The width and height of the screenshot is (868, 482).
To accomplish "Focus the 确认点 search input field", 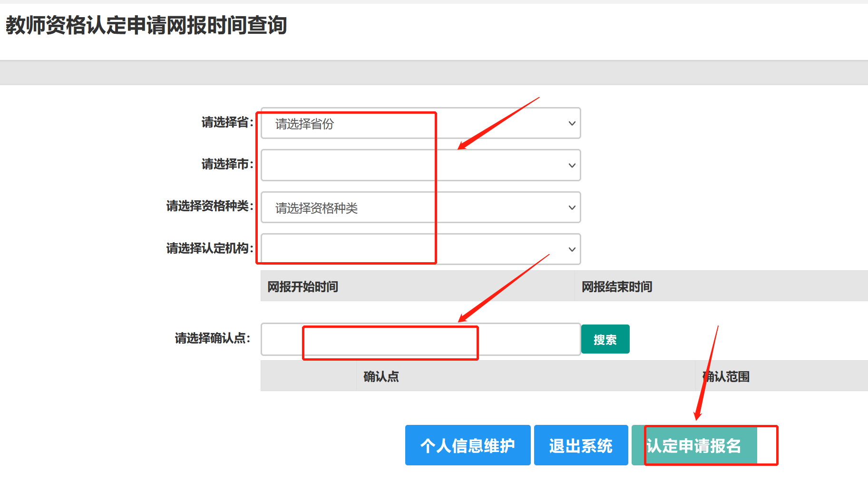I will (420, 339).
